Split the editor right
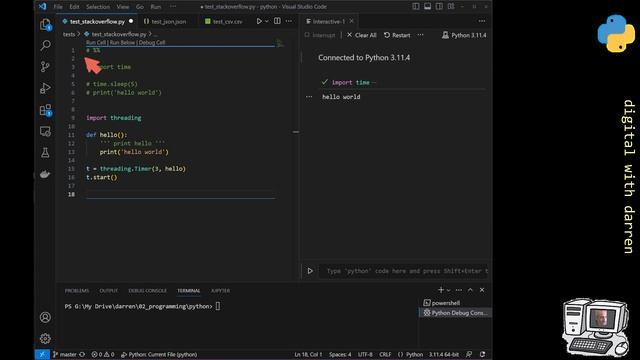Screen dimensions: 640x360 (277, 21)
